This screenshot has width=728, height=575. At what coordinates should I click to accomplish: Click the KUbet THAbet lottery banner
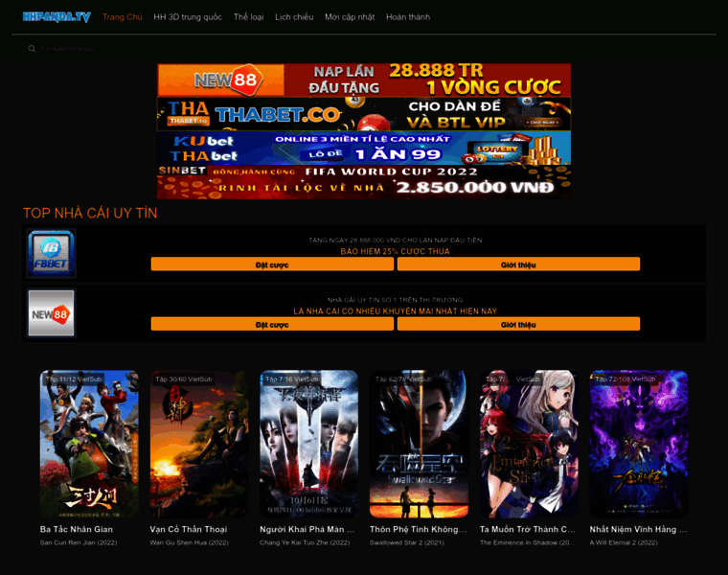point(364,148)
